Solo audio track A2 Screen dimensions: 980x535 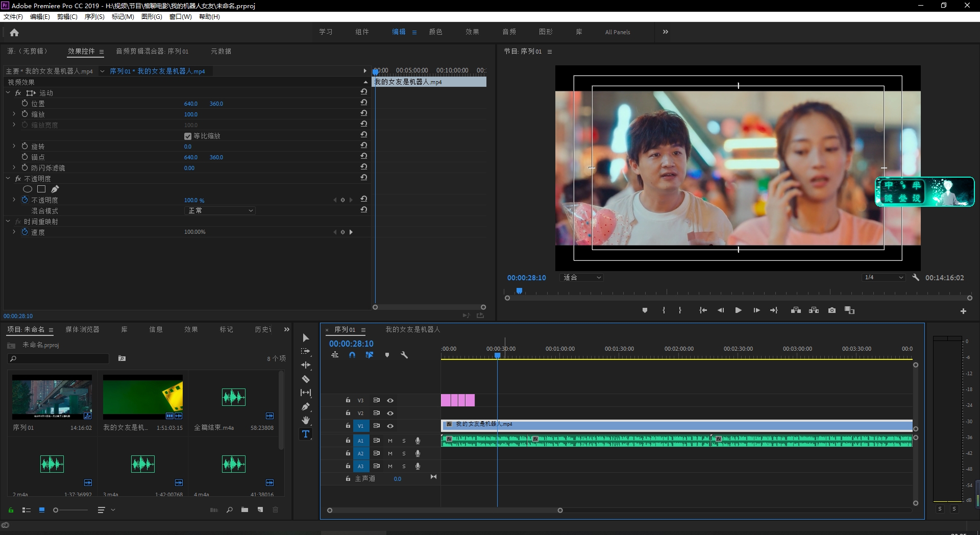tap(404, 453)
